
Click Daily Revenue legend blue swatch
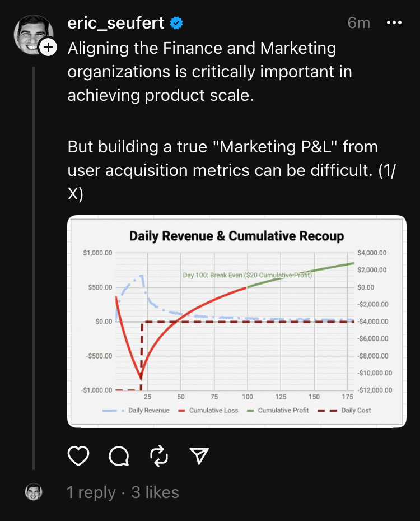point(113,411)
